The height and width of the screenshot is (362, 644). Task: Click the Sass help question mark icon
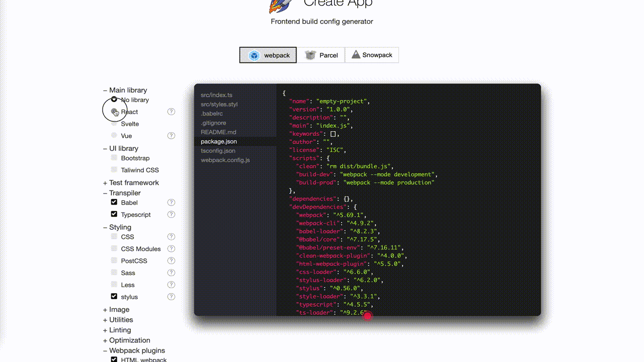[x=171, y=273]
